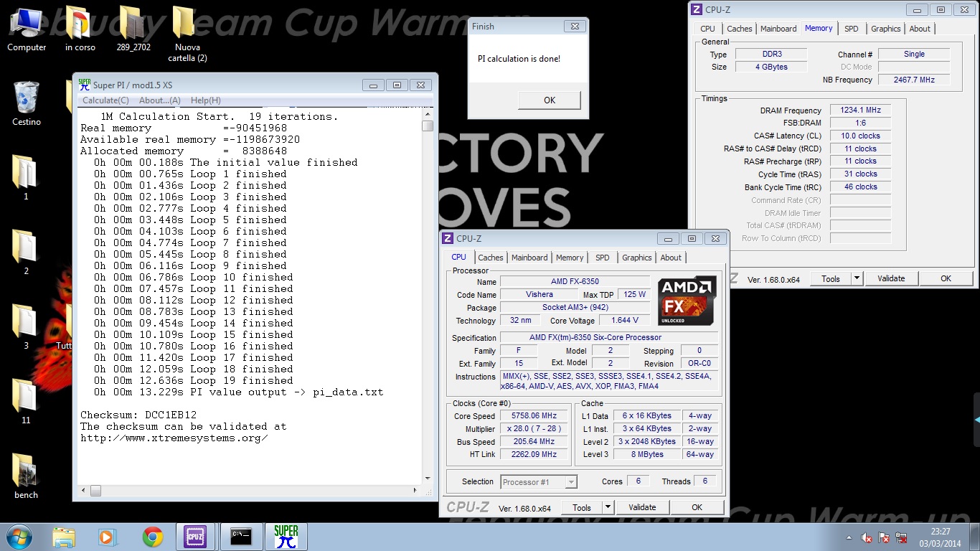Open SPD tab in Memory CPU-Z window
Screen dimensions: 980x551
851,29
